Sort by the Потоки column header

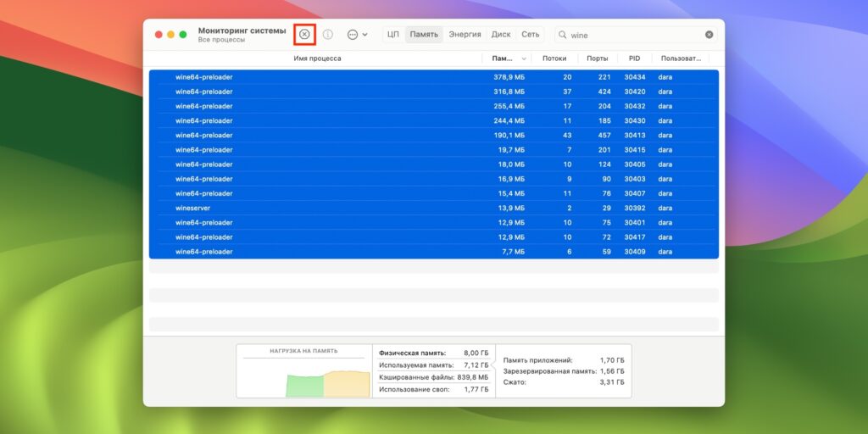[x=554, y=58]
